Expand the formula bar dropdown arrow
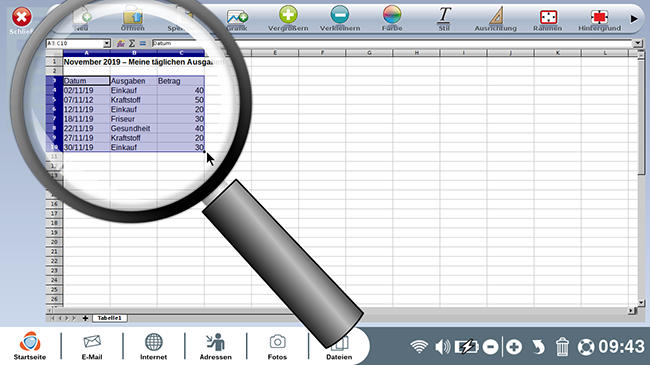The height and width of the screenshot is (365, 650). coord(637,43)
